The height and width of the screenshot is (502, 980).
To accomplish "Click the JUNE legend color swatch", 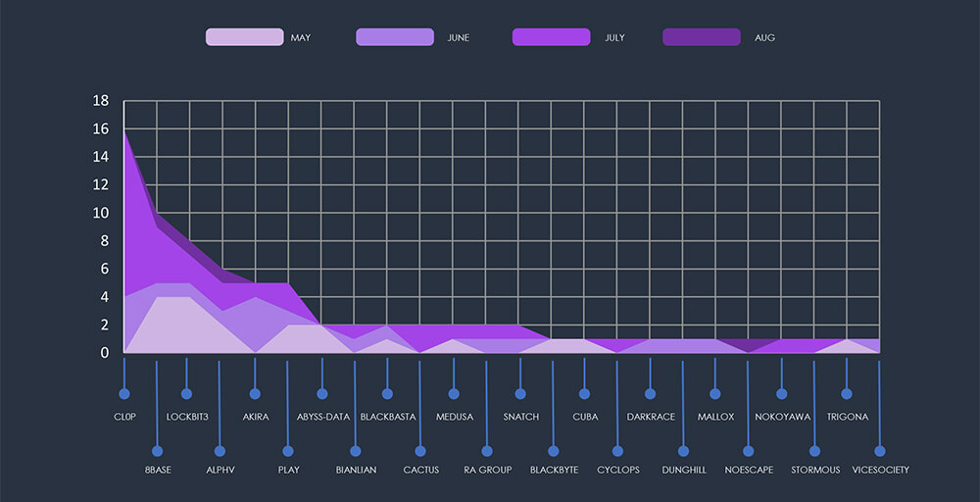I will [x=395, y=37].
